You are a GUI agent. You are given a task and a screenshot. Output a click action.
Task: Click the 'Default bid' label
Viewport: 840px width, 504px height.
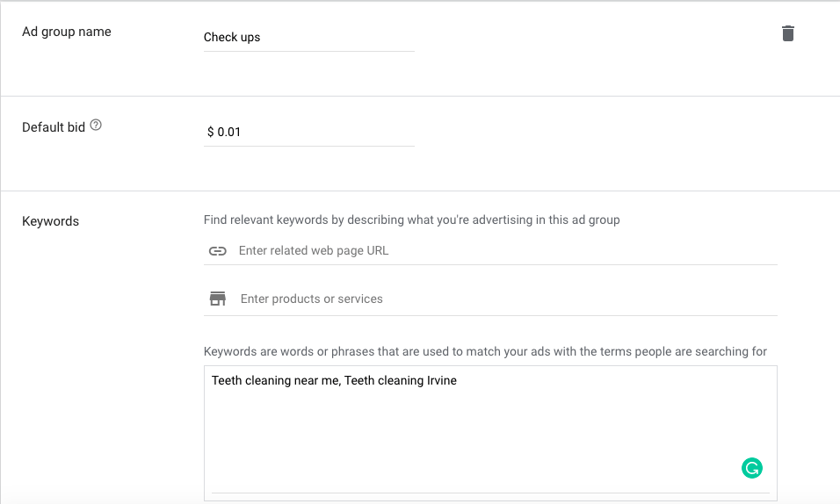(54, 127)
